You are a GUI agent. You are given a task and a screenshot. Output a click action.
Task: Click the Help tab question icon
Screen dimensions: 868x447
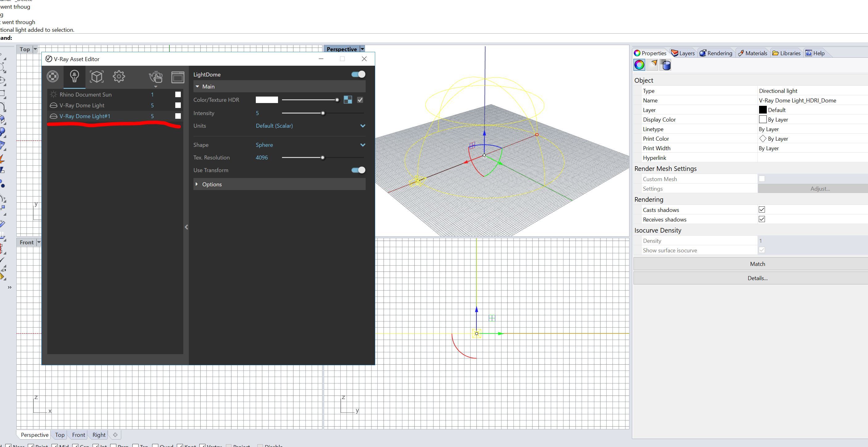pos(809,53)
